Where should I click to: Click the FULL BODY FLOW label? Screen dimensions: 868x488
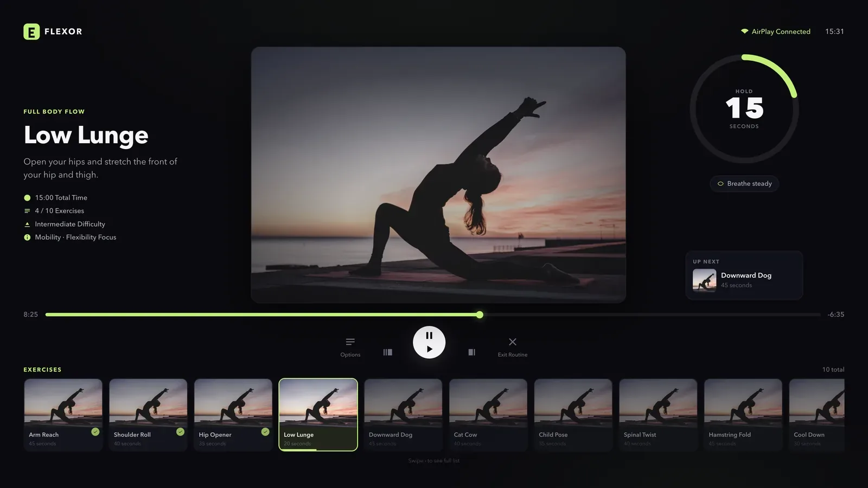(54, 112)
